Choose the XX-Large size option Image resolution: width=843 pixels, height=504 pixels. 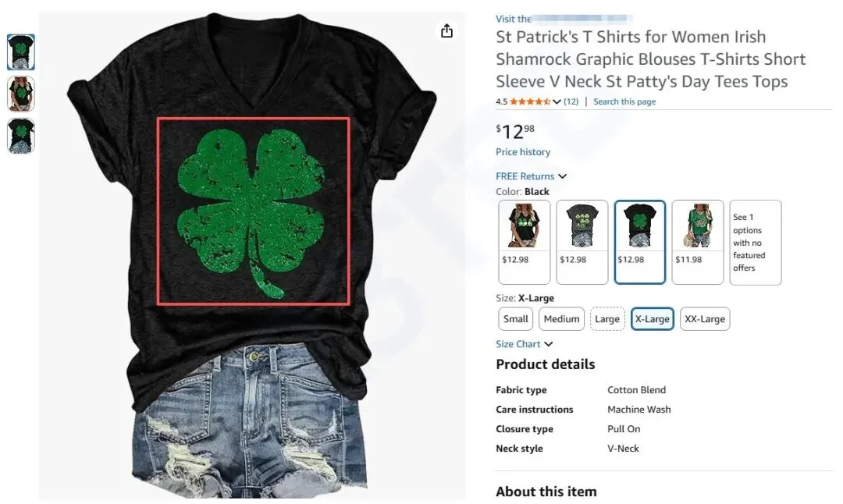click(705, 318)
